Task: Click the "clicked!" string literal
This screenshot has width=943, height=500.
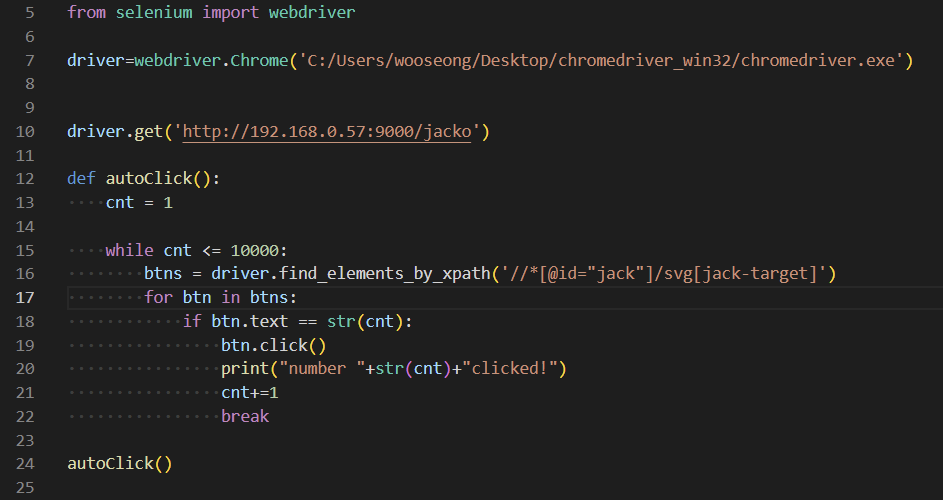Action: click(509, 368)
